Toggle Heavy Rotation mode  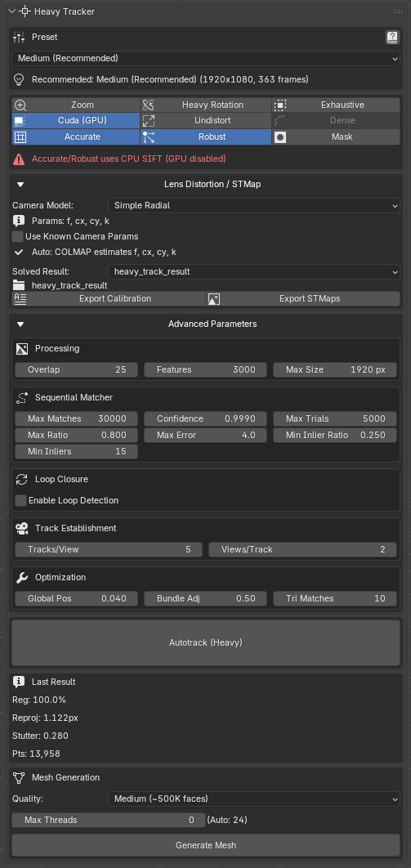[206, 105]
